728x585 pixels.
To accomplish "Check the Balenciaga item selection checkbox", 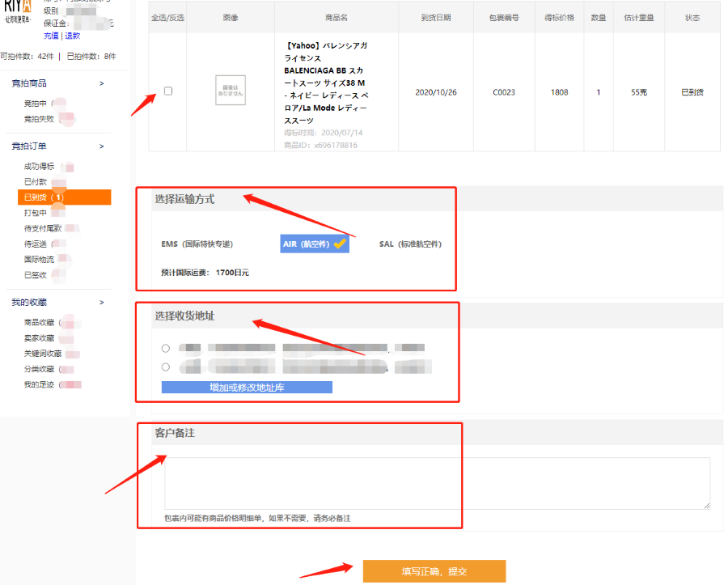I will pyautogui.click(x=168, y=91).
